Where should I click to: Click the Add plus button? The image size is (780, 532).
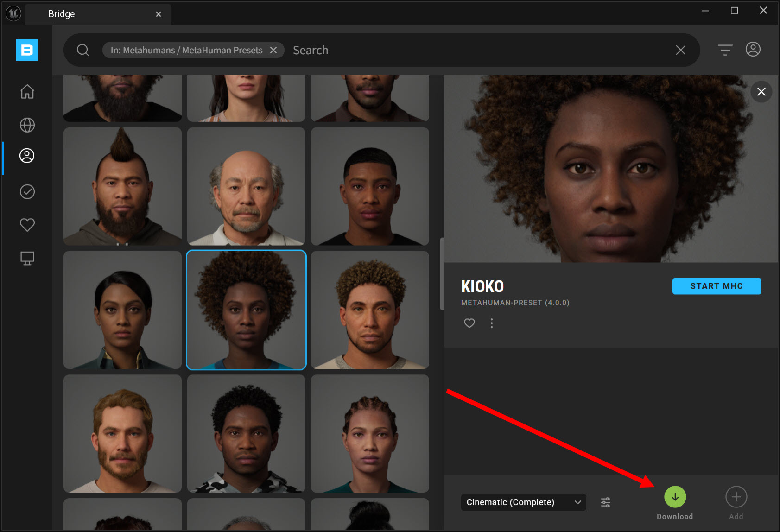coord(736,497)
